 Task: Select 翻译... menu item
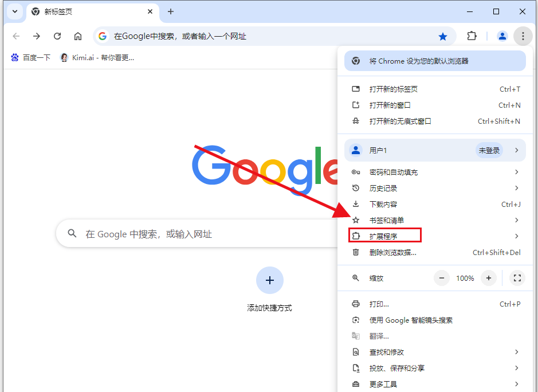[x=435, y=336]
